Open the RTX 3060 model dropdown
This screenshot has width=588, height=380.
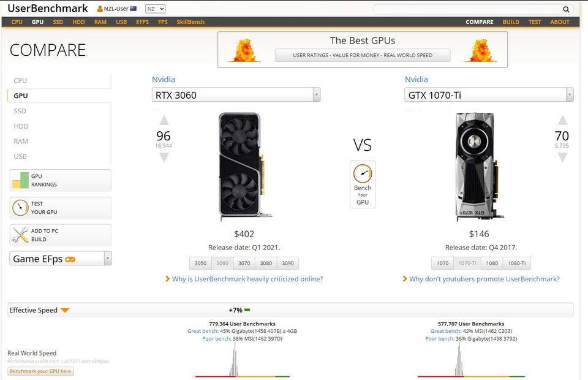236,95
